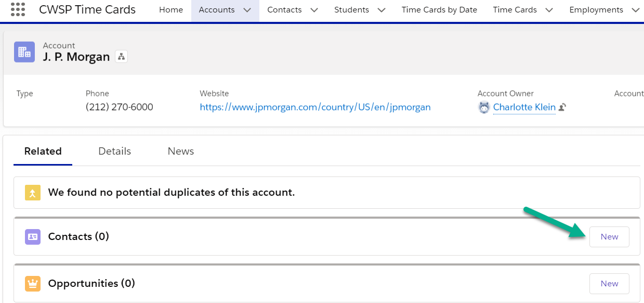
Task: Click the Contacts related list icon
Action: click(32, 236)
